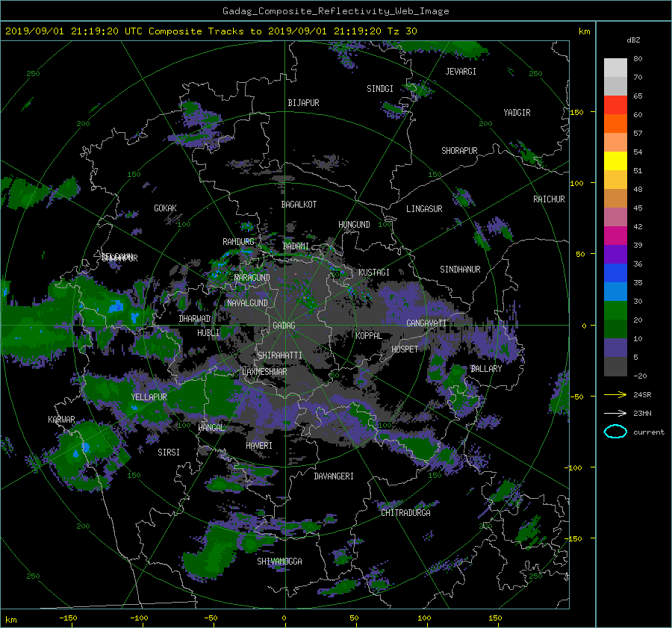Screen dimensions: 672x628
Task: Click the DAVANGERI city label
Action: [x=334, y=476]
